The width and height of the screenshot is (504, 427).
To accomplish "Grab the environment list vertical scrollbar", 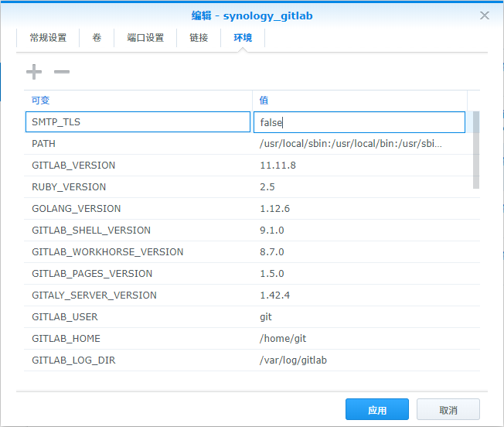I will [476, 150].
